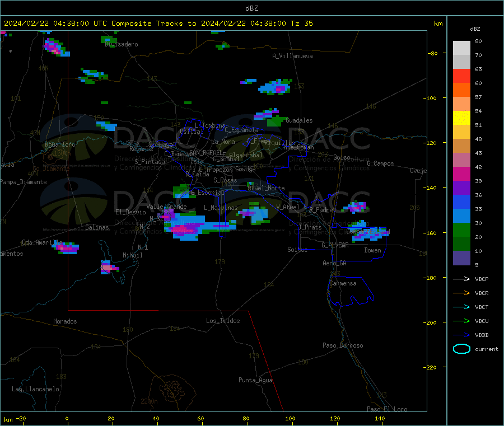Click the R_Padre label
The height and width of the screenshot is (426, 504).
coord(321,210)
